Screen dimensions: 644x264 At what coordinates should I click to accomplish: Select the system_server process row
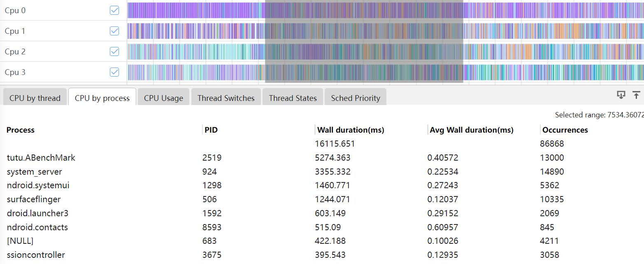(x=34, y=172)
